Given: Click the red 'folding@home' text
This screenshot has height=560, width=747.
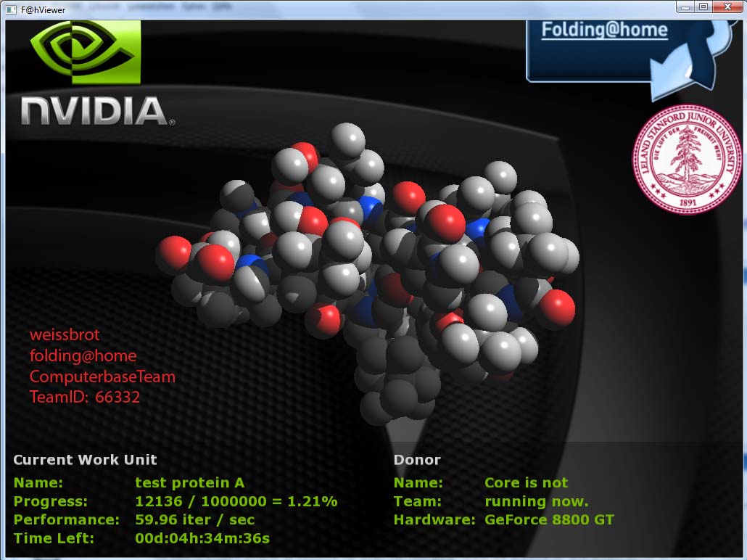Looking at the screenshot, I should (x=83, y=355).
